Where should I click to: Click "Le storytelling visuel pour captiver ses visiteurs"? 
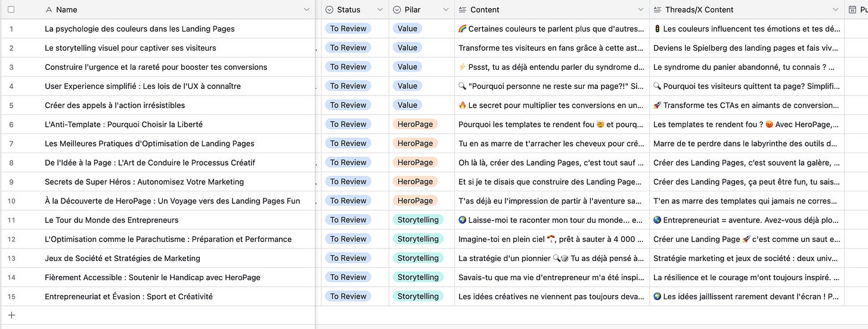(131, 48)
